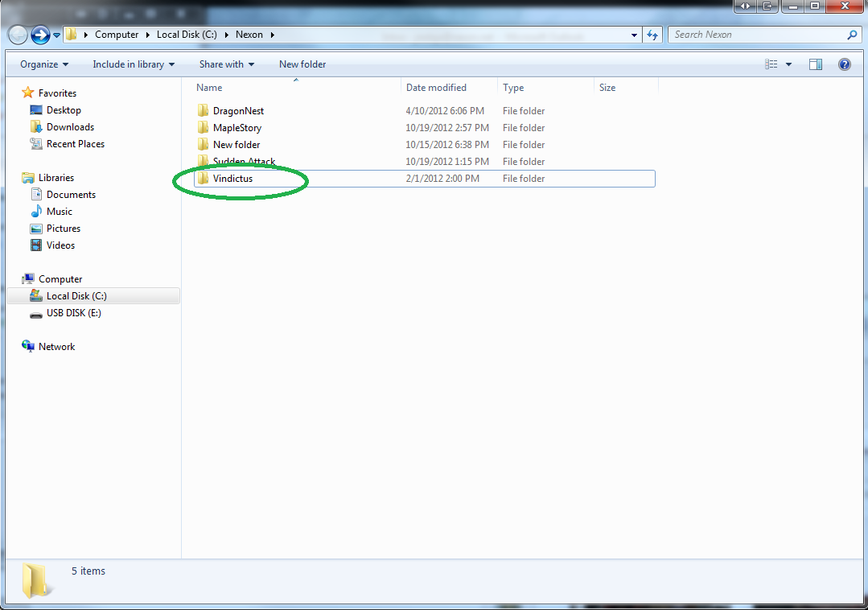Sort by the Date modified column header
The image size is (868, 610).
pyautogui.click(x=436, y=88)
